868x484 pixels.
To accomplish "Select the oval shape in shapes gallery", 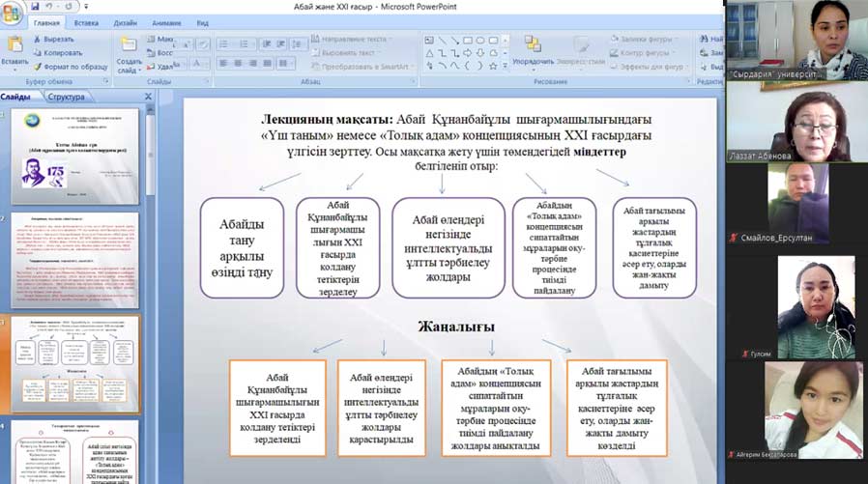I will (x=480, y=40).
